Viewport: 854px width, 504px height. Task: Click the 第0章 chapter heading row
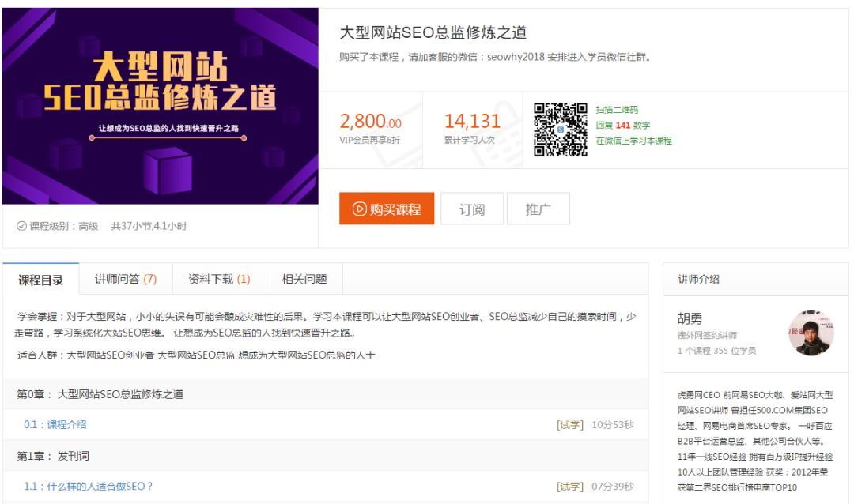[325, 394]
